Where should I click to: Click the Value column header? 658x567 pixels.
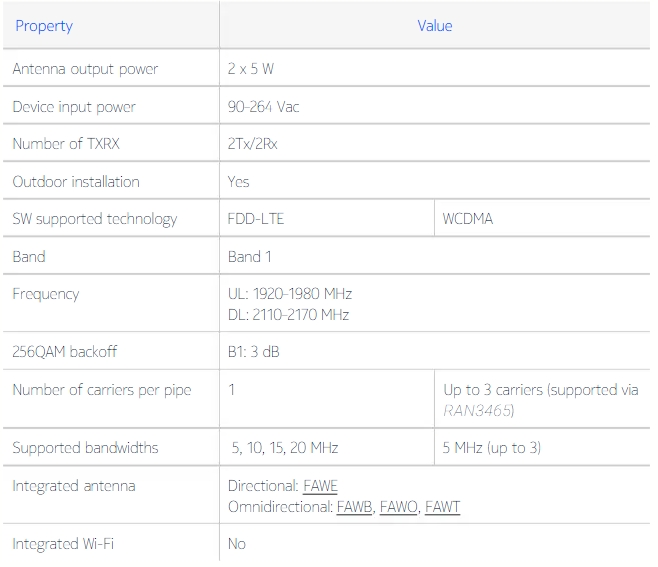(434, 26)
